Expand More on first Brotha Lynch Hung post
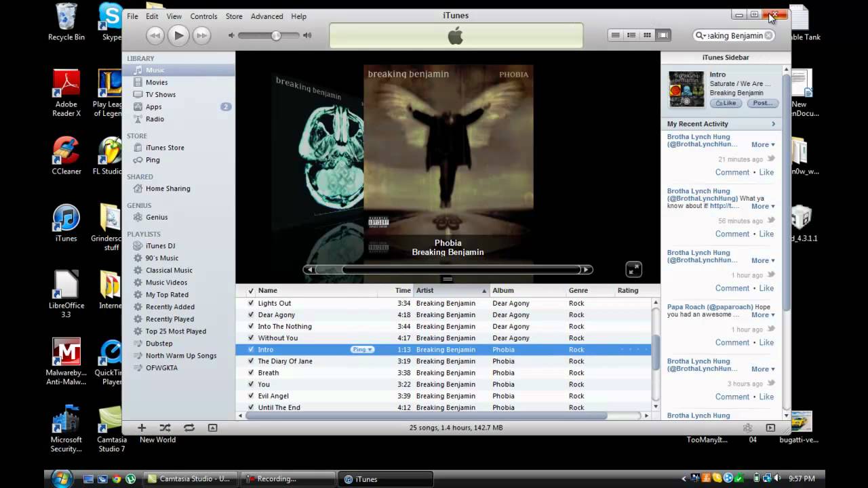This screenshot has width=868, height=488. pos(763,144)
